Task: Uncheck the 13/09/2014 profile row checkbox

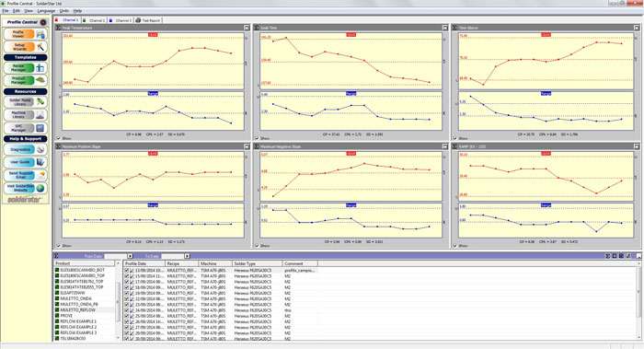Action: point(127,271)
